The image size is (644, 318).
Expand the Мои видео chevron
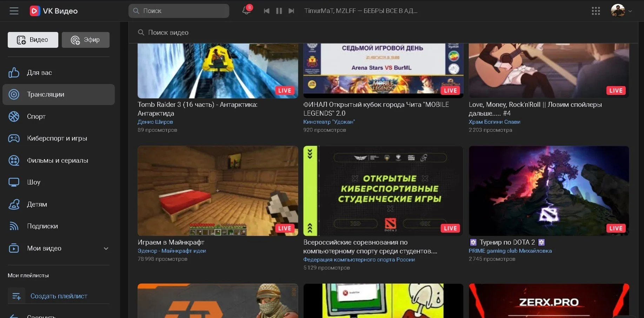pos(106,248)
